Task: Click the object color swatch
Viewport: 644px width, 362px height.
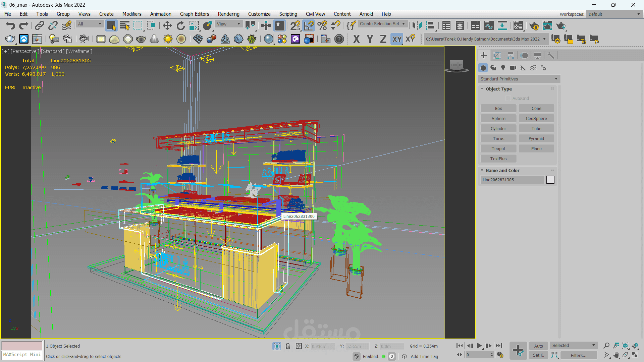Action: pos(550,180)
